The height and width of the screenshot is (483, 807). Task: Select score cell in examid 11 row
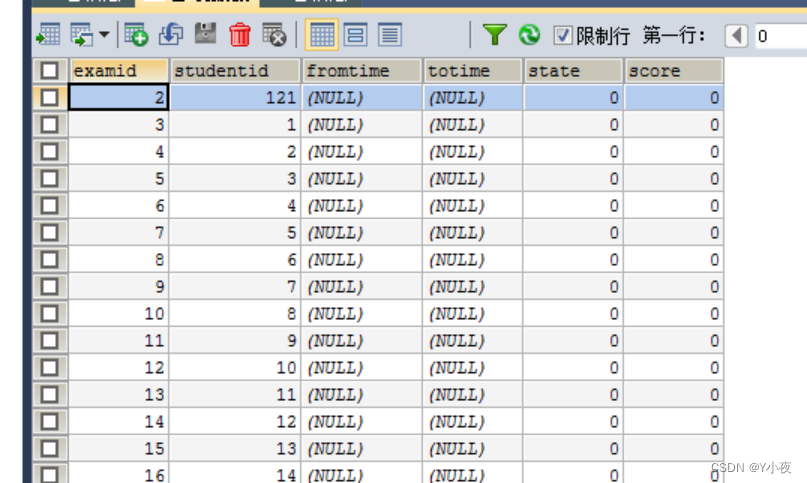(674, 340)
